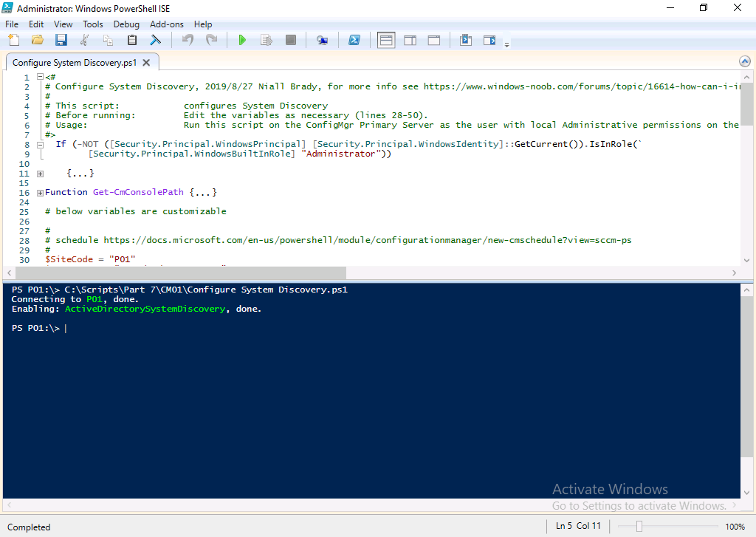Image resolution: width=756 pixels, height=537 pixels.
Task: Open the File menu
Action: [x=12, y=24]
